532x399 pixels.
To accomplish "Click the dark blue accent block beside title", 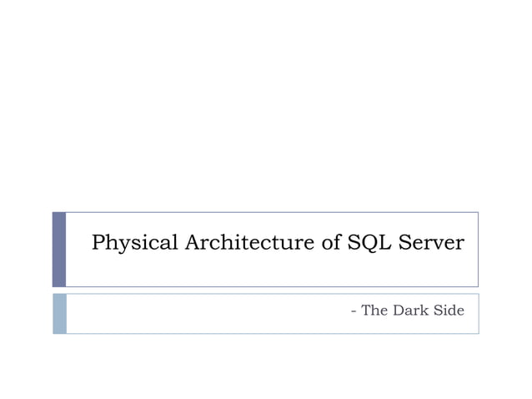I will [x=59, y=249].
